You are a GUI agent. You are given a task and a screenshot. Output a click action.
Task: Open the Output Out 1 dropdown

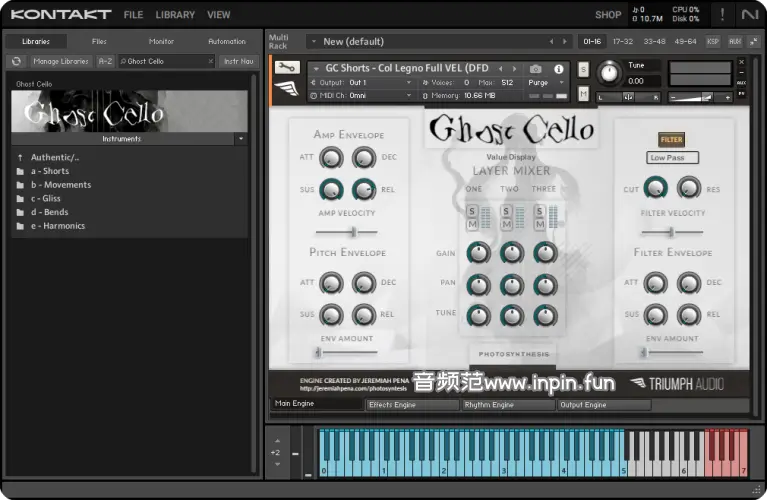[x=362, y=83]
